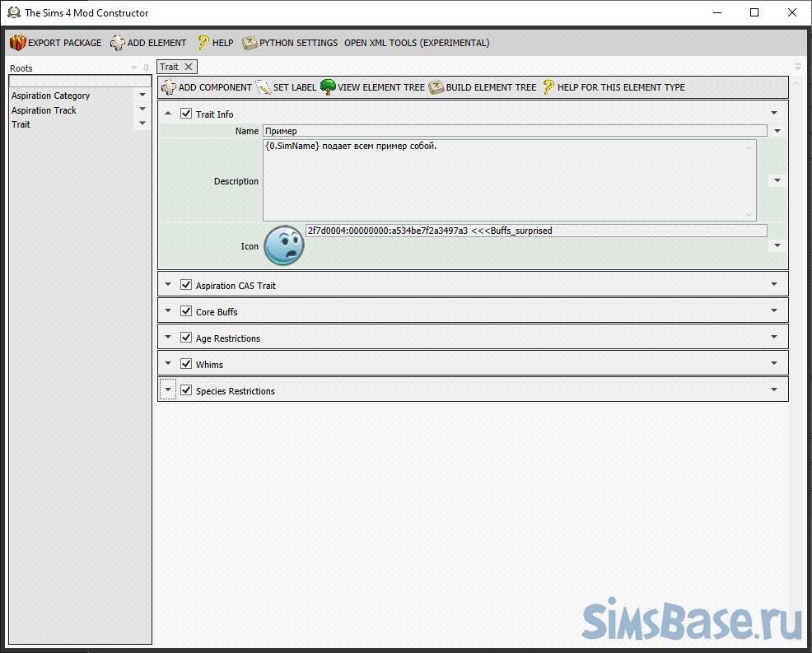Screen dimensions: 812x653
Task: Disable the Whims component checkbox
Action: (186, 364)
